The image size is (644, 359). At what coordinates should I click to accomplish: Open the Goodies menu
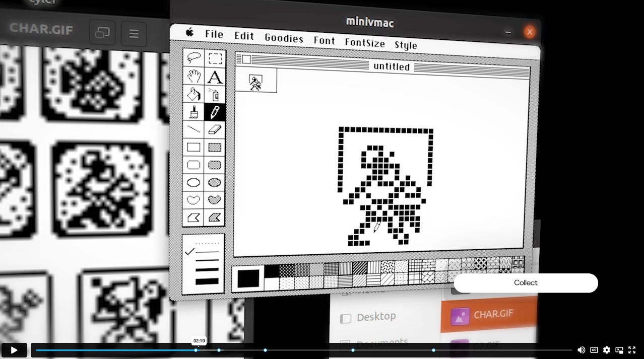click(284, 38)
